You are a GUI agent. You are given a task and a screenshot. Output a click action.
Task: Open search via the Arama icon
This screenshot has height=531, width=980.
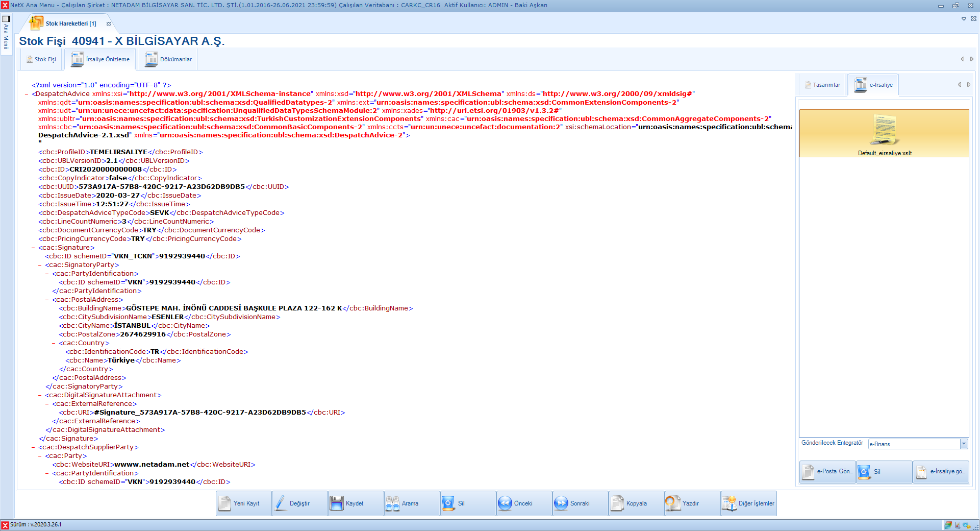point(411,503)
